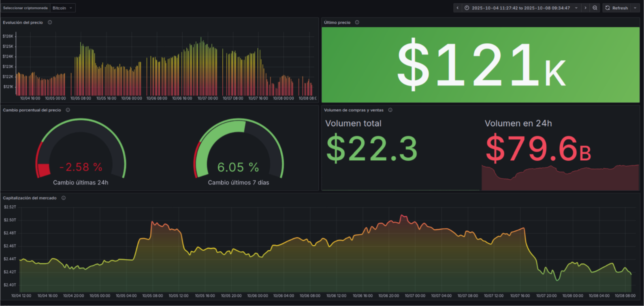Expand the refresh interval dropdown arrow
This screenshot has width=644, height=306.
(x=635, y=8)
